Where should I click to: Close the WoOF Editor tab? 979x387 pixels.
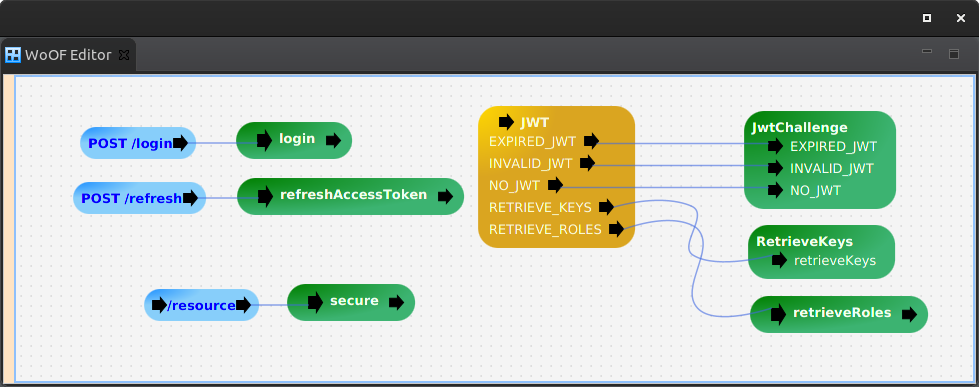[x=124, y=55]
